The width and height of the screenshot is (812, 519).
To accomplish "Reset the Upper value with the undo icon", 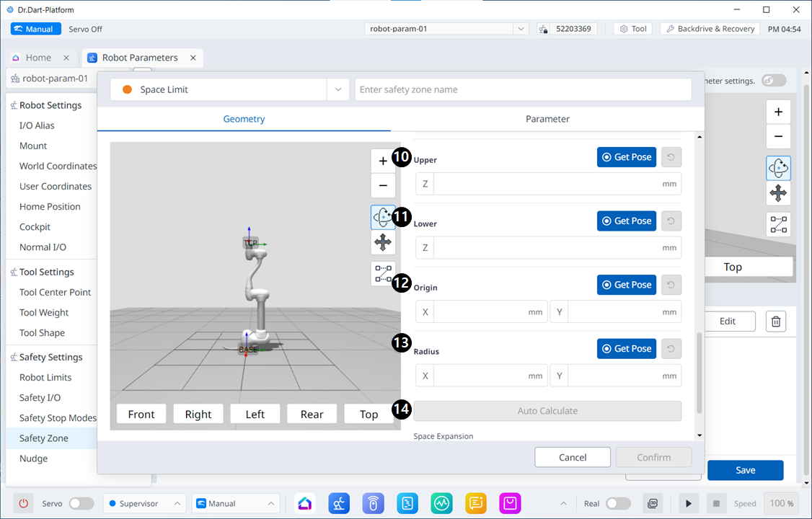I will [671, 157].
